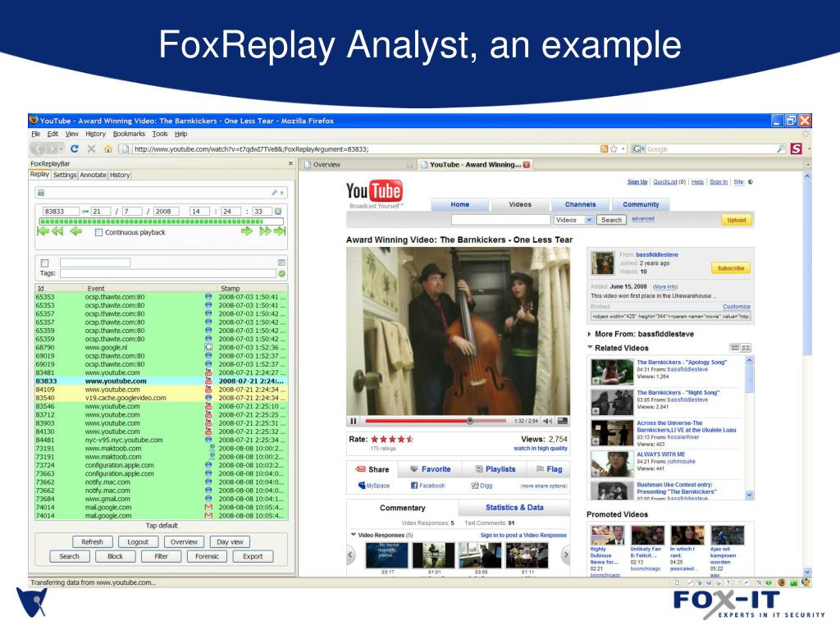
Task: Jump to last event with green arrow
Action: click(x=280, y=231)
